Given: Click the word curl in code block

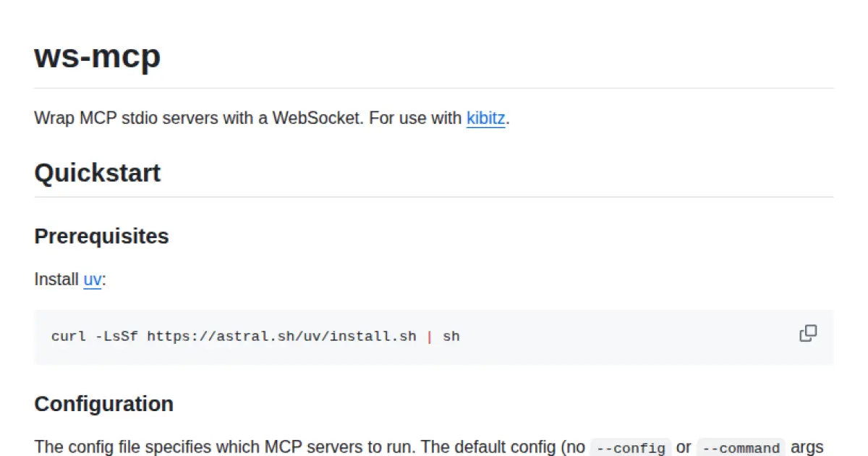Looking at the screenshot, I should [67, 337].
